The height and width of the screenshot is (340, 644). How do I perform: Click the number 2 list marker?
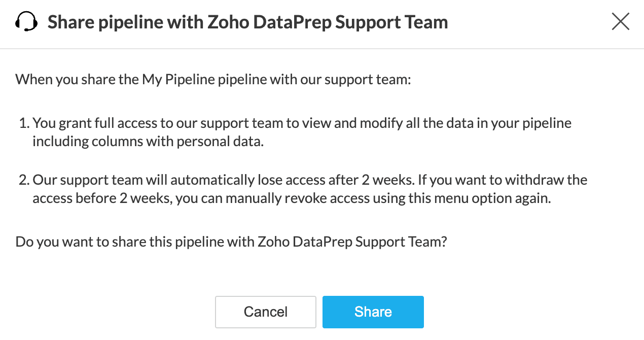click(23, 180)
